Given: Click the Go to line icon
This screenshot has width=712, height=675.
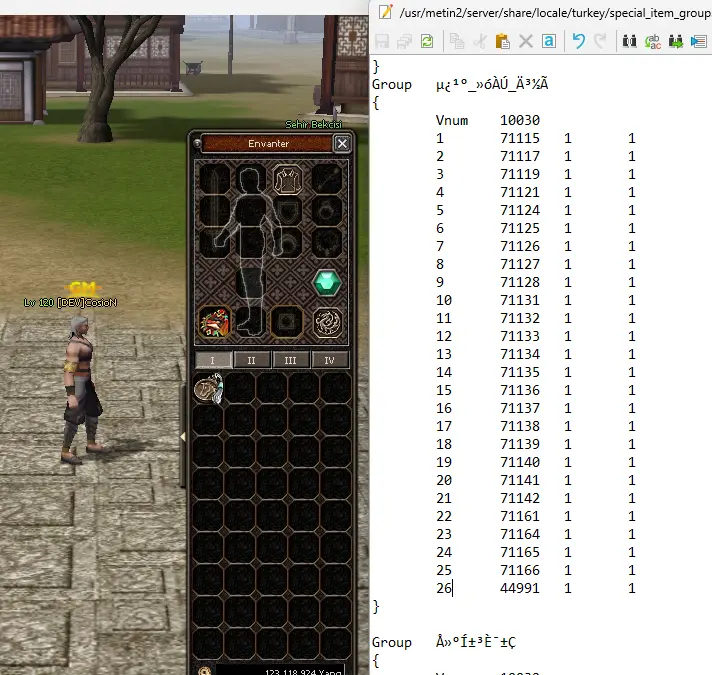Looking at the screenshot, I should (698, 41).
